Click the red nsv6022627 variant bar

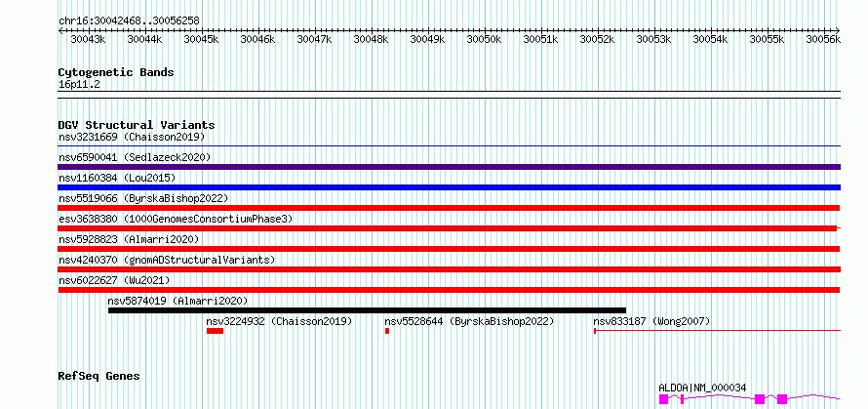(x=449, y=290)
